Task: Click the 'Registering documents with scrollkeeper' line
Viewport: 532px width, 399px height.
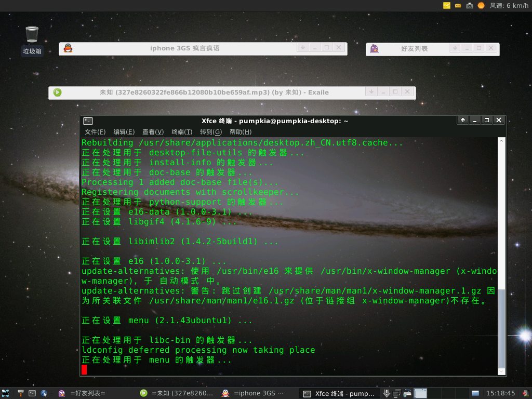Action: [190, 192]
